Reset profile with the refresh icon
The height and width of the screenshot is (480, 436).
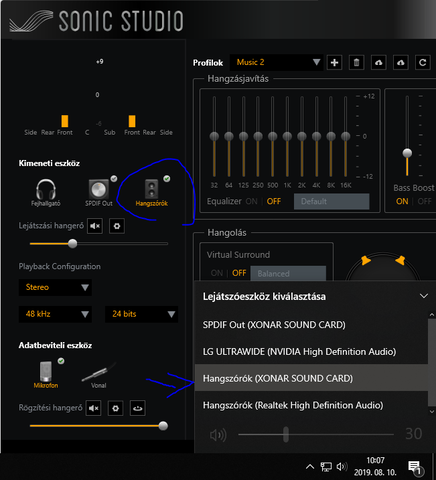(x=423, y=62)
